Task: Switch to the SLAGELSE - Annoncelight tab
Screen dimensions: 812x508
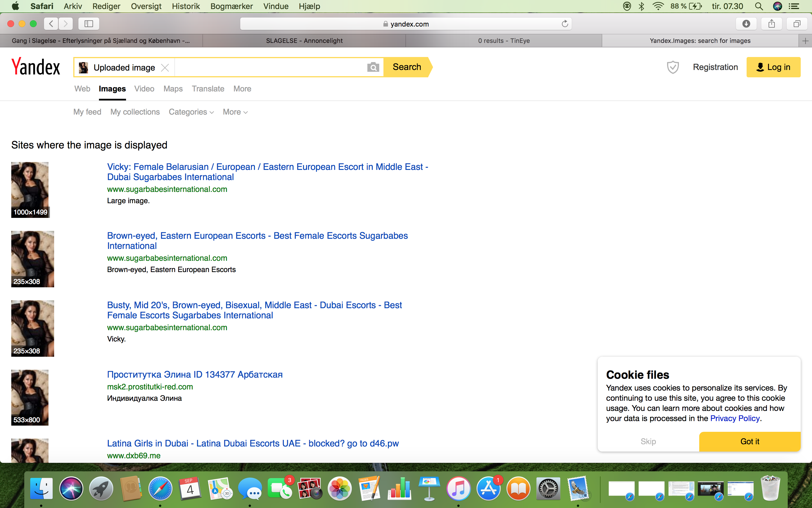Action: pyautogui.click(x=304, y=41)
